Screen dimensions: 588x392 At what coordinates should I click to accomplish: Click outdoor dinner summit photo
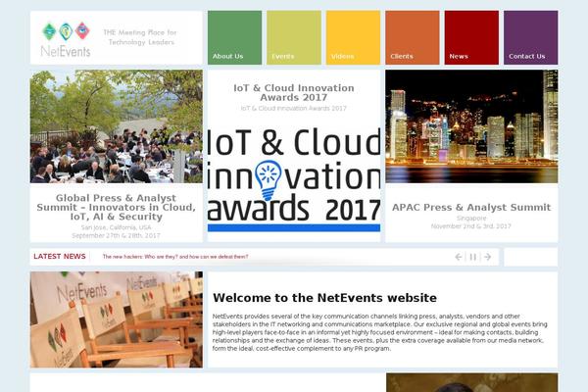point(117,126)
